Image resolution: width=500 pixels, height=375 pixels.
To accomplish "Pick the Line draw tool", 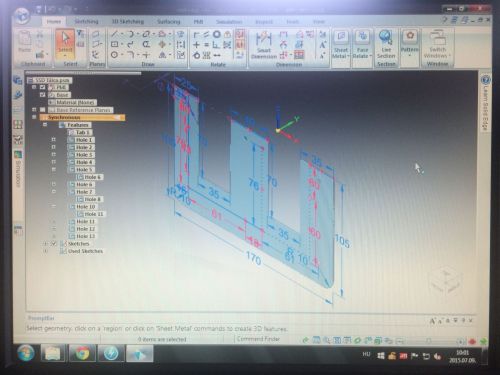I will pyautogui.click(x=114, y=34).
